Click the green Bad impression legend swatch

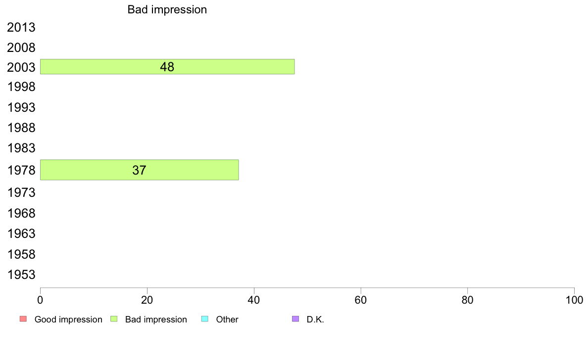pos(113,319)
